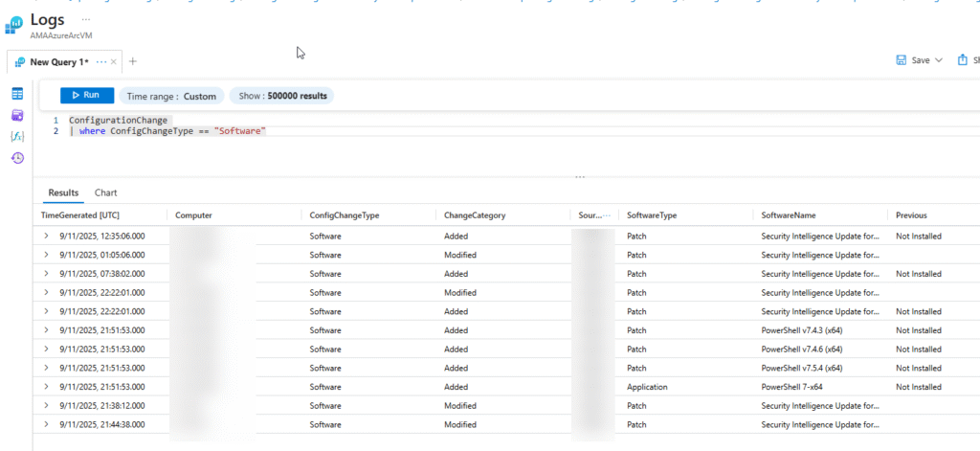Open the ellipsis menu next to Logs title
This screenshot has width=980, height=451.
pos(86,19)
